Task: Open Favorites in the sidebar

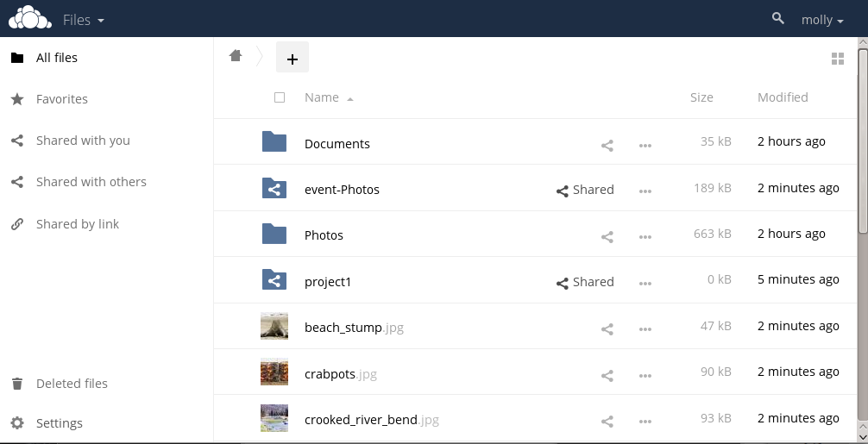Action: [62, 99]
